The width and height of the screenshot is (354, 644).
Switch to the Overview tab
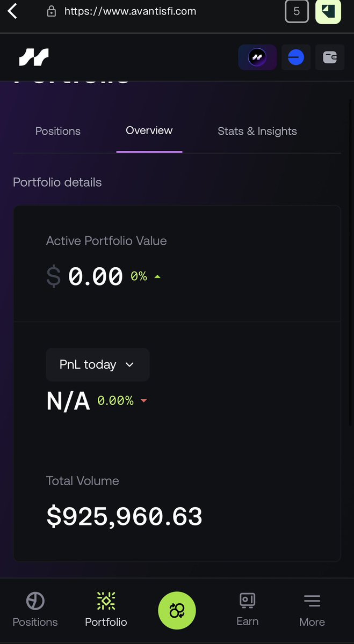click(x=149, y=130)
